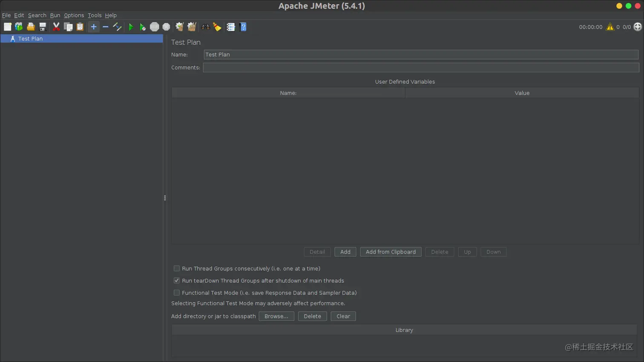
Task: Click Add from Clipboard button
Action: [x=391, y=252]
